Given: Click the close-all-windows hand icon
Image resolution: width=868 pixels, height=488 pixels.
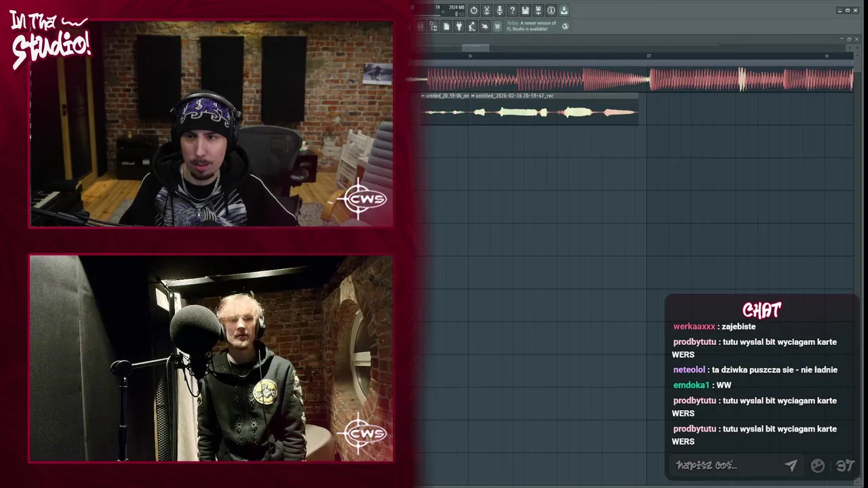Looking at the screenshot, I should click(484, 26).
